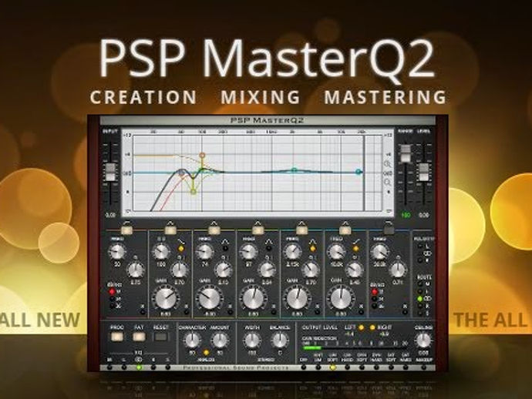
Task: Select the 24 dB/oct slope LED on the low-pass band
Action: (x=374, y=299)
